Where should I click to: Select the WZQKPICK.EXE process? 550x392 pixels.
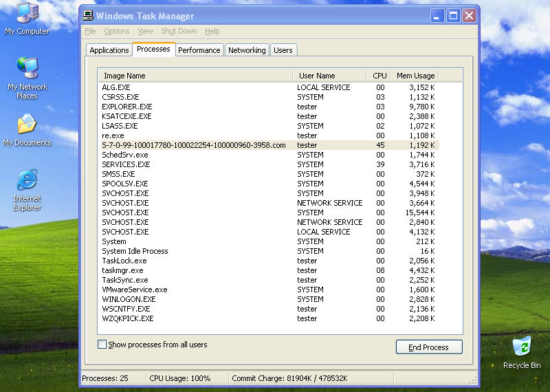click(269, 318)
